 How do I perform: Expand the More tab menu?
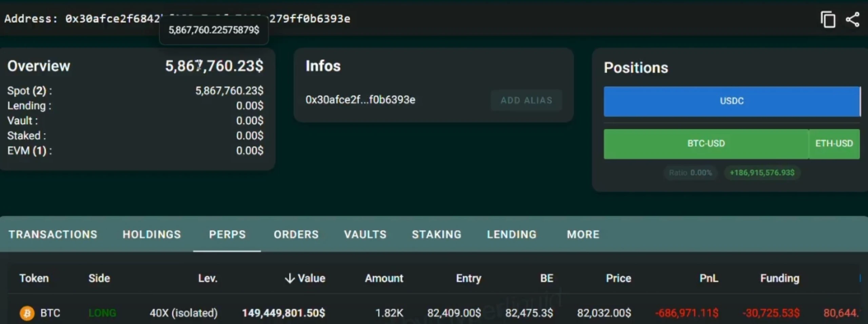583,234
